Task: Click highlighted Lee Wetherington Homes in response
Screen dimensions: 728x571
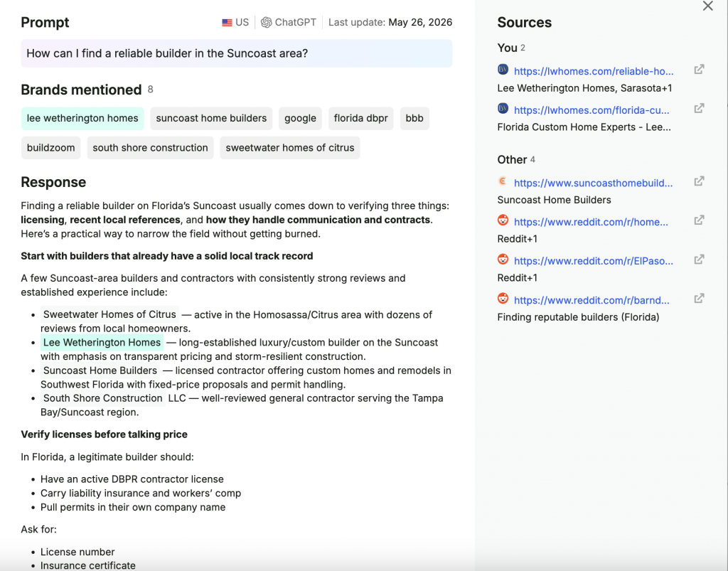Action: coord(102,343)
